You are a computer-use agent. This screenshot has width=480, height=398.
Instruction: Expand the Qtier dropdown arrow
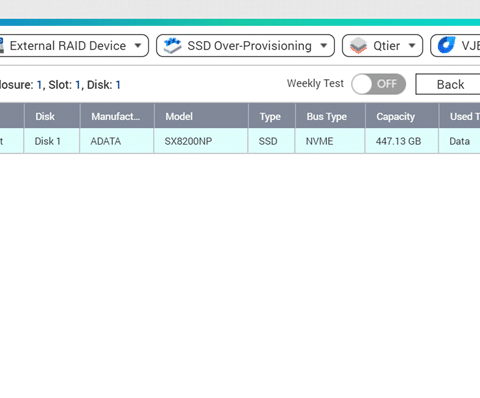coord(412,45)
